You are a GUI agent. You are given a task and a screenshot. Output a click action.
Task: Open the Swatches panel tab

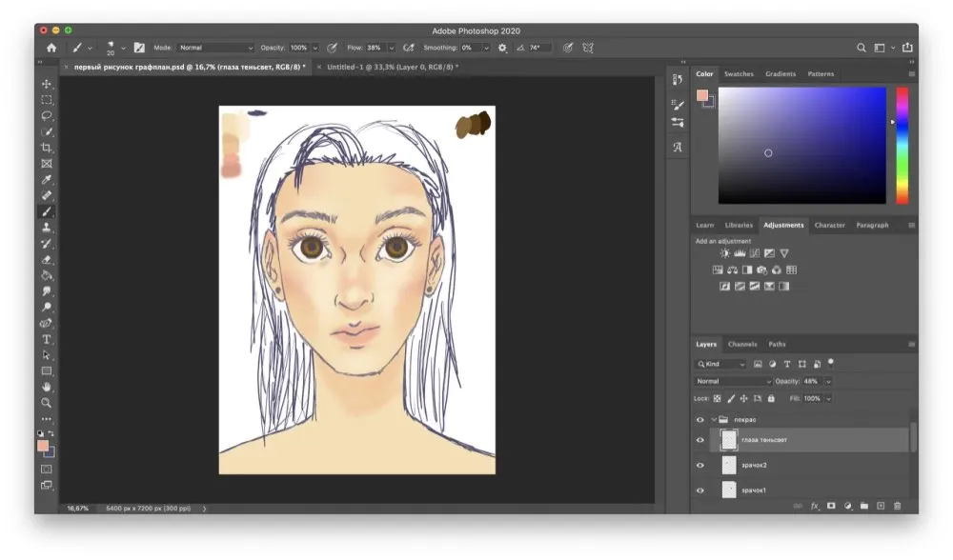(x=739, y=73)
